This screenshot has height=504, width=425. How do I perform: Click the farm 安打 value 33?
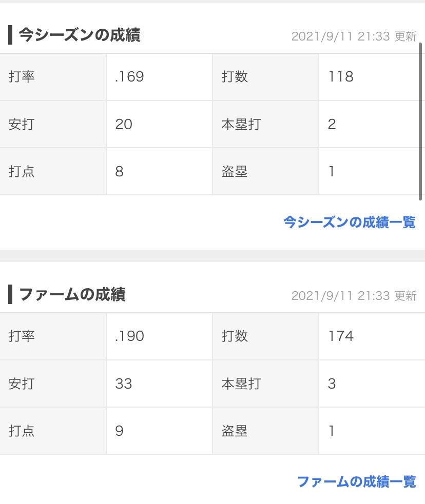tap(124, 384)
